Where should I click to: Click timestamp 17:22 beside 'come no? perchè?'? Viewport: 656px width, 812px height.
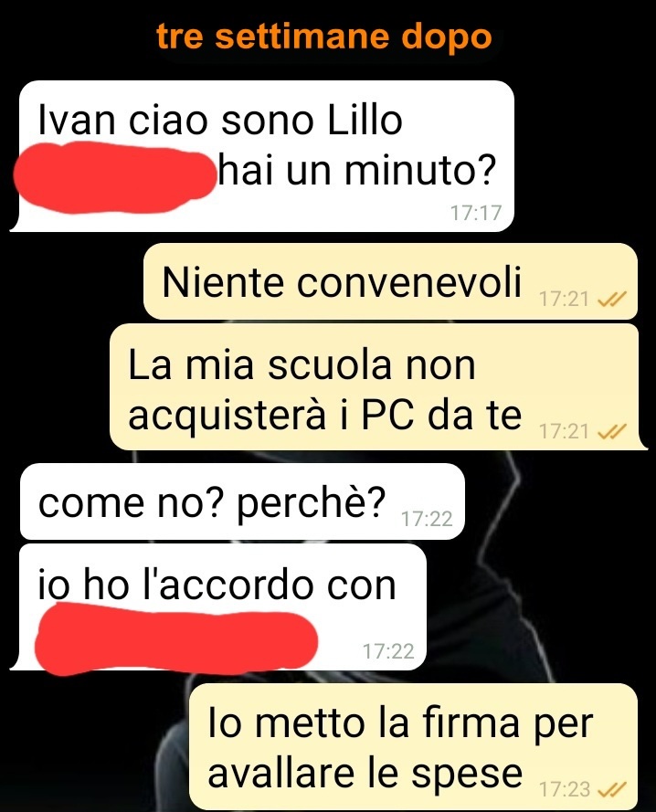(427, 519)
